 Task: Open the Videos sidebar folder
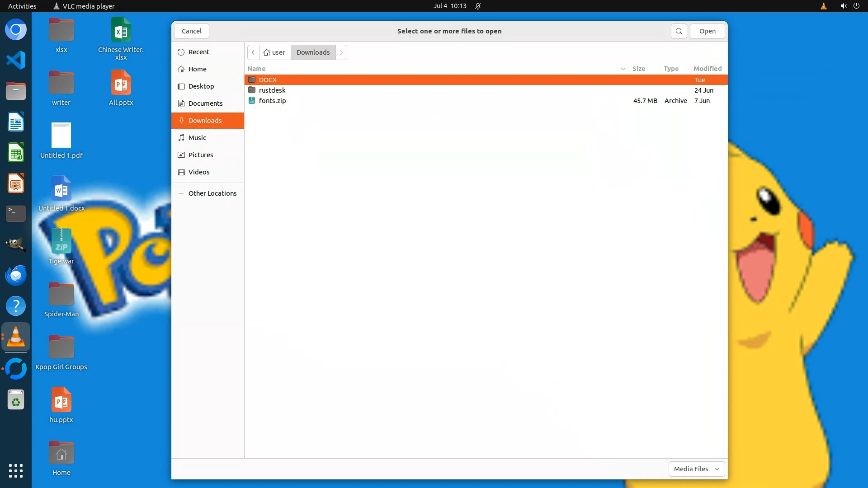click(x=198, y=172)
